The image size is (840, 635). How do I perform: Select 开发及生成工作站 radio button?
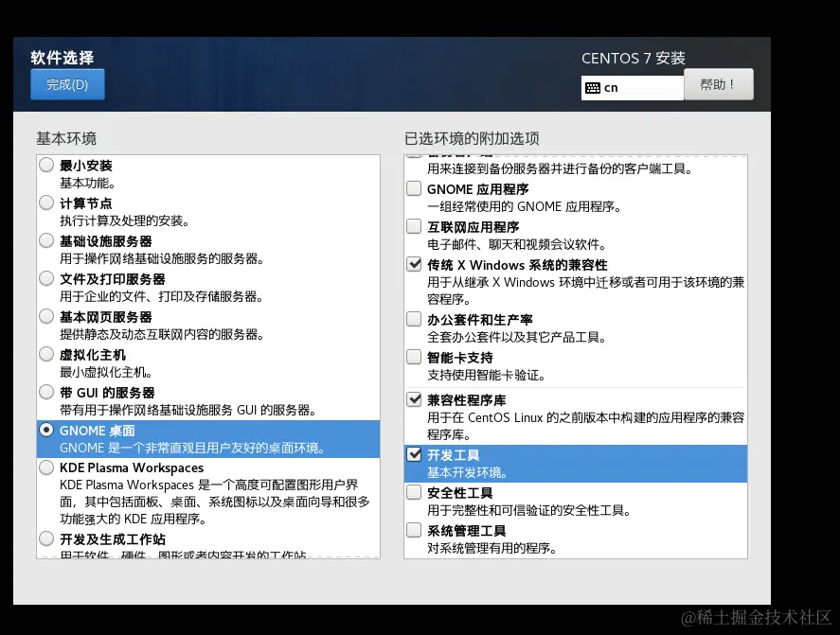pos(46,538)
